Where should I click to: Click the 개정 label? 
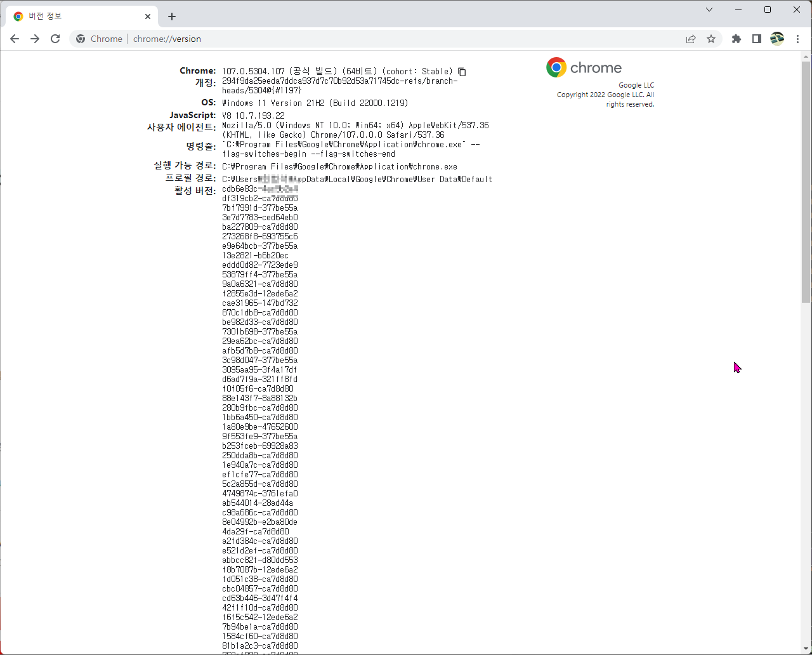click(206, 83)
